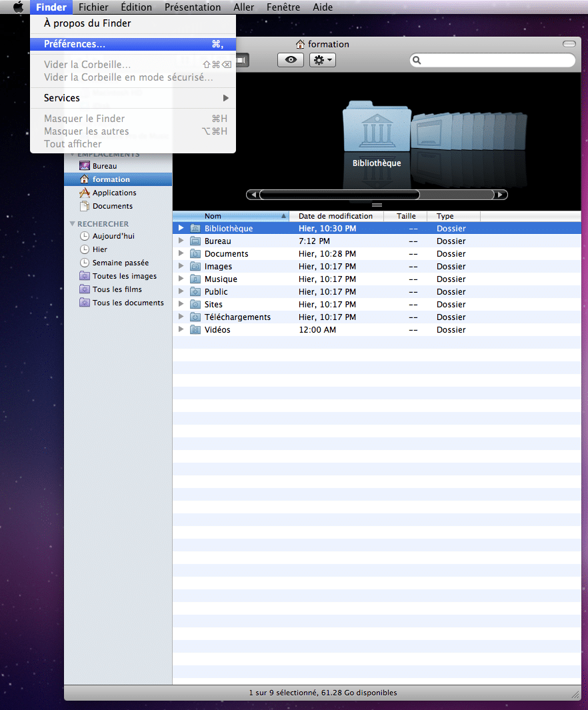Viewport: 588px width, 710px height.
Task: Click the home icon in window title
Action: [300, 44]
